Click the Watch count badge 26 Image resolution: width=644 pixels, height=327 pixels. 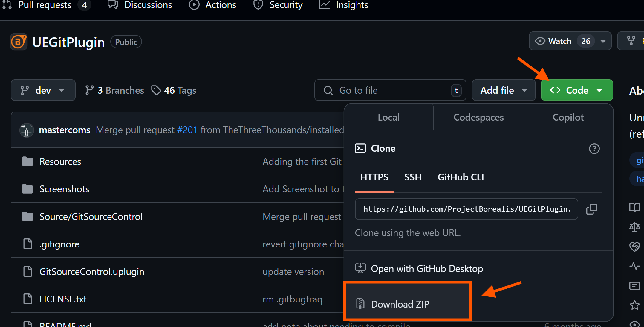tap(586, 41)
